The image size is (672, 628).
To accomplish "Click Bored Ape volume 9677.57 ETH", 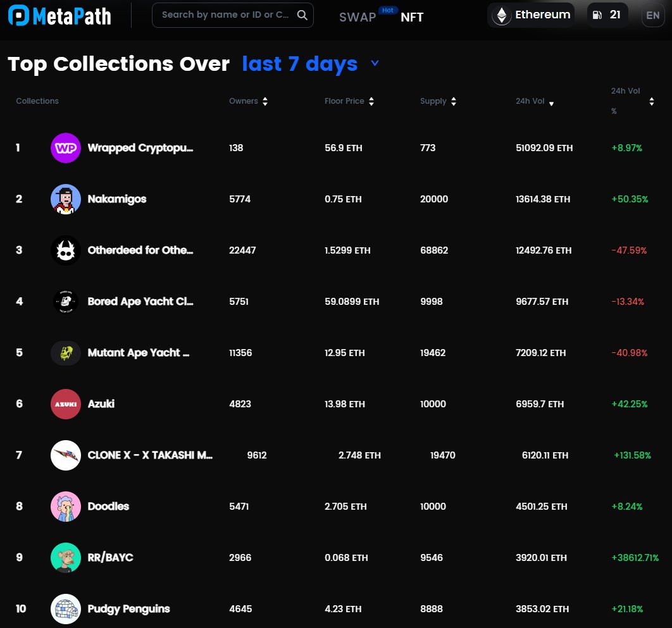I will pos(542,302).
